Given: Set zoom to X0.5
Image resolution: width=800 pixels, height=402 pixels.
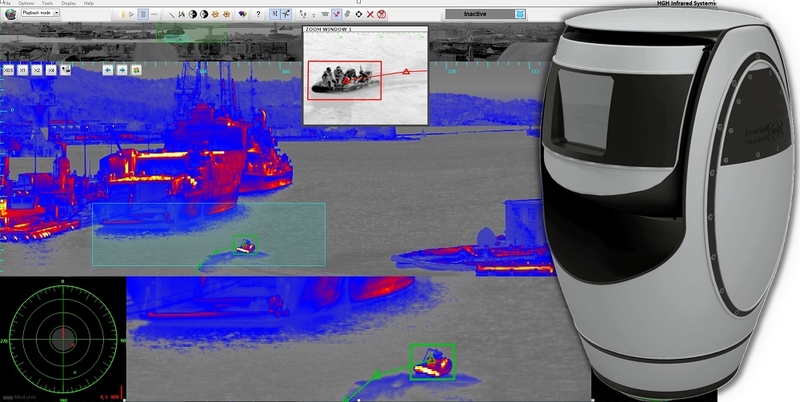Looking at the screenshot, I should click(x=8, y=71).
